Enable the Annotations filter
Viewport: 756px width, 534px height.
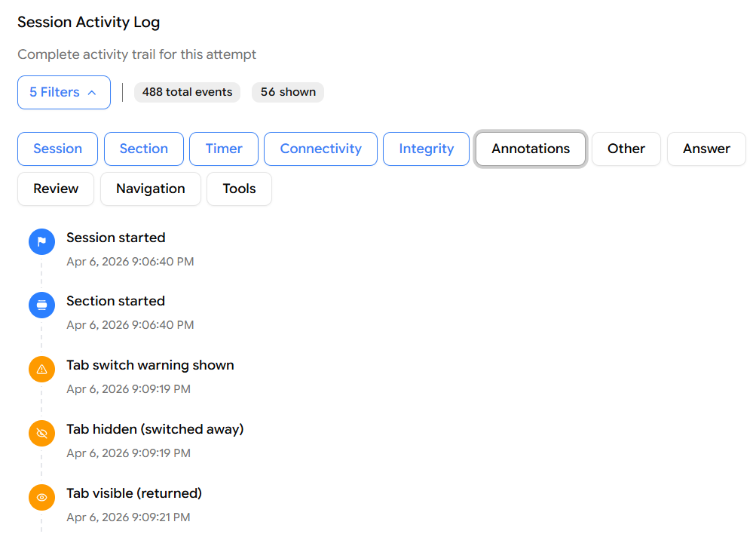531,149
